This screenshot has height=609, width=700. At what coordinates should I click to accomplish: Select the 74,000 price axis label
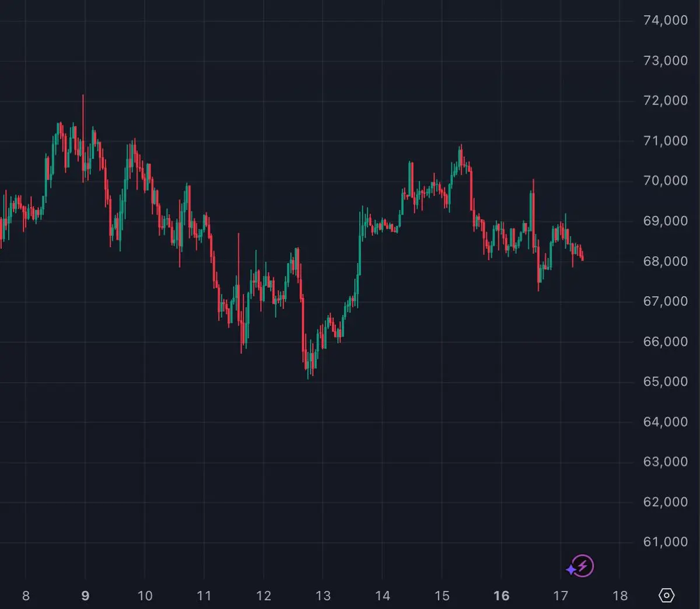tap(666, 20)
